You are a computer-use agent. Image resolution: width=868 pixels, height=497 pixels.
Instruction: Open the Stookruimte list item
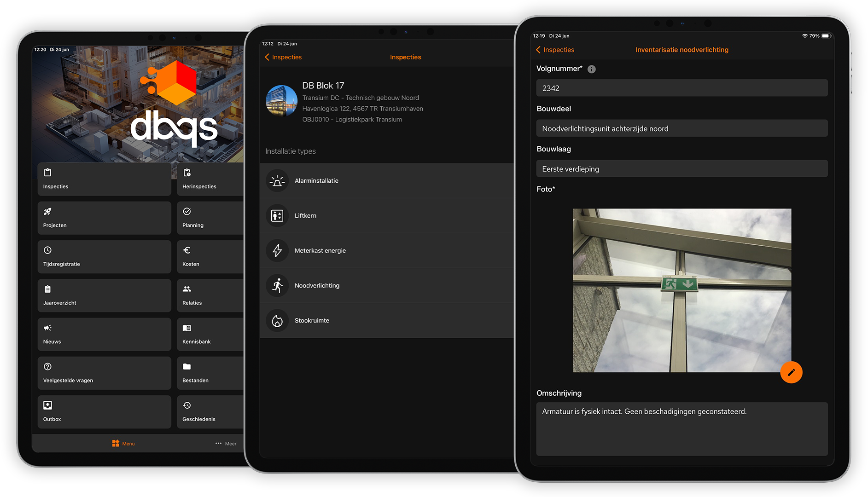pyautogui.click(x=387, y=320)
